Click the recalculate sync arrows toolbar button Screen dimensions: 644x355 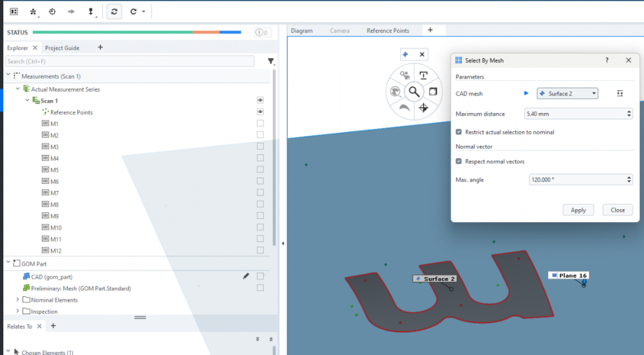tap(114, 12)
